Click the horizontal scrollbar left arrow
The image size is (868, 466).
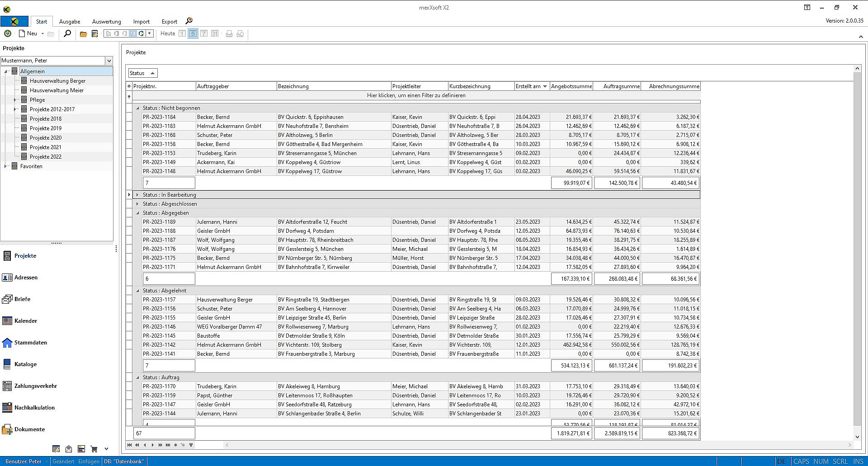coord(227,445)
